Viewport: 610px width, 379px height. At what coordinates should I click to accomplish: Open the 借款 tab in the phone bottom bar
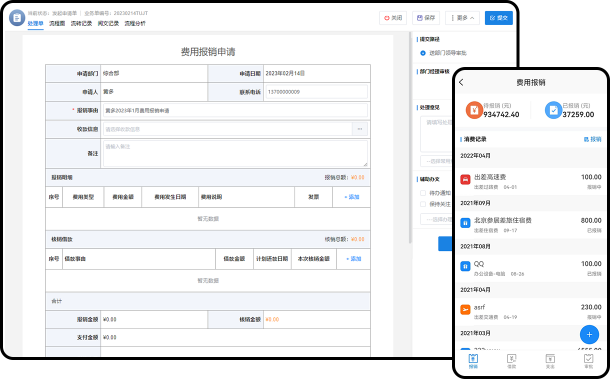coord(512,361)
